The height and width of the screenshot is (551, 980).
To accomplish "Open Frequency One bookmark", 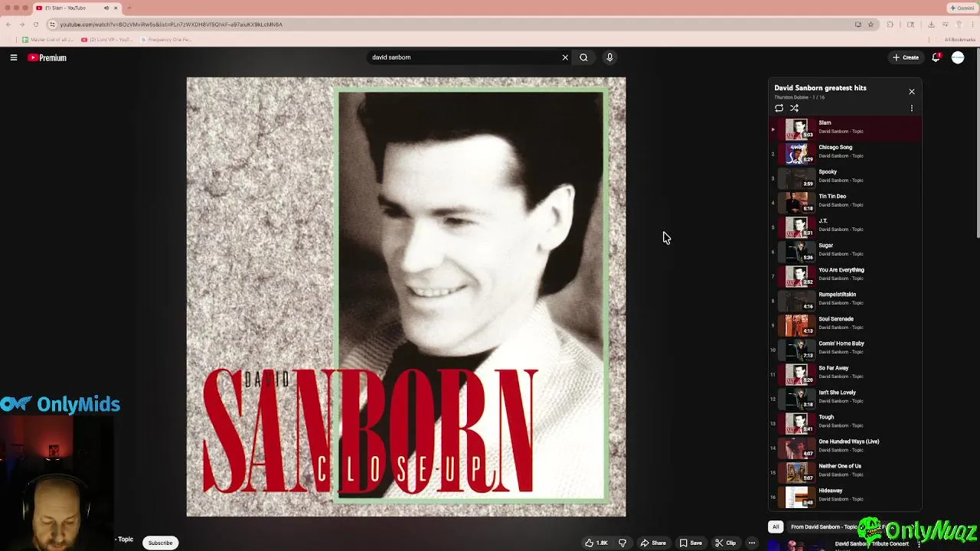I will click(165, 40).
